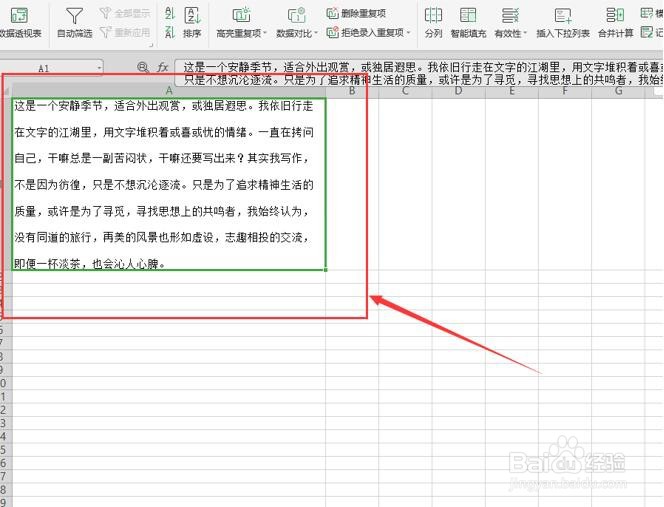This screenshot has width=664, height=507.
Task: Click the 重新应用 reapply filter button
Action: coord(125,32)
